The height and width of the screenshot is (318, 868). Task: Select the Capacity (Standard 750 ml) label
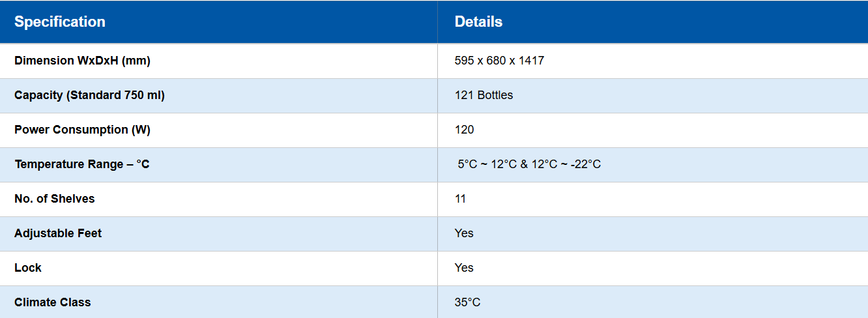tap(89, 95)
